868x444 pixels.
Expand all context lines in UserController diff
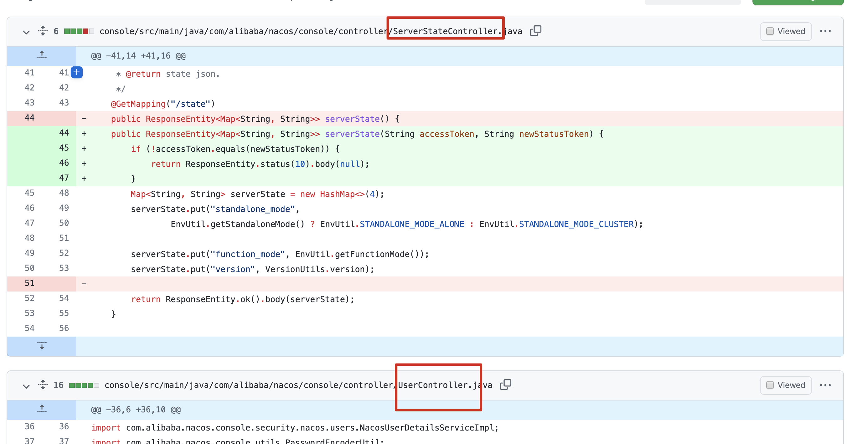tap(43, 385)
